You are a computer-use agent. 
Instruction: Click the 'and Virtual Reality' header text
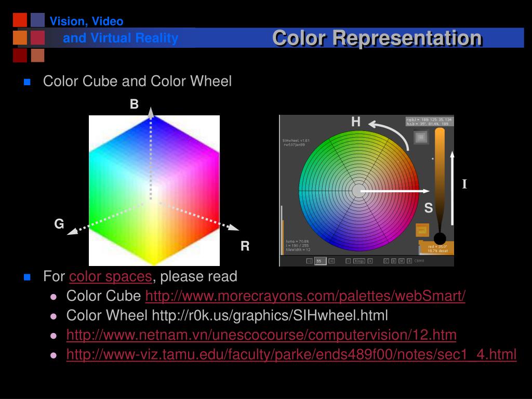coord(121,37)
